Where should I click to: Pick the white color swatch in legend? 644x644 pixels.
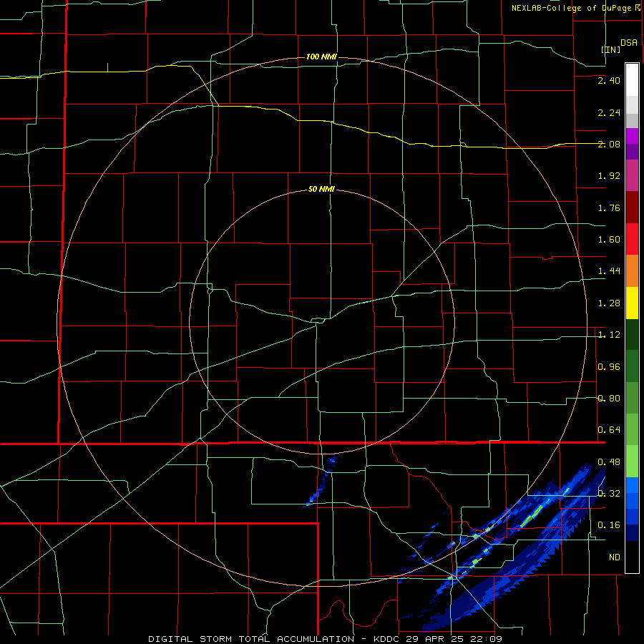pos(632,80)
